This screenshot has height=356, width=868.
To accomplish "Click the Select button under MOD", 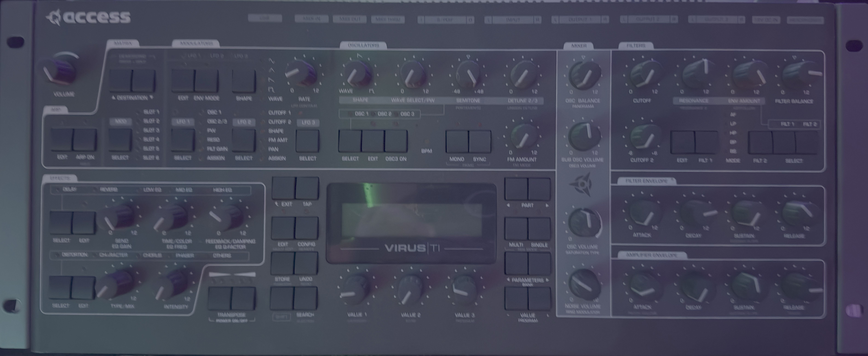I will (120, 140).
